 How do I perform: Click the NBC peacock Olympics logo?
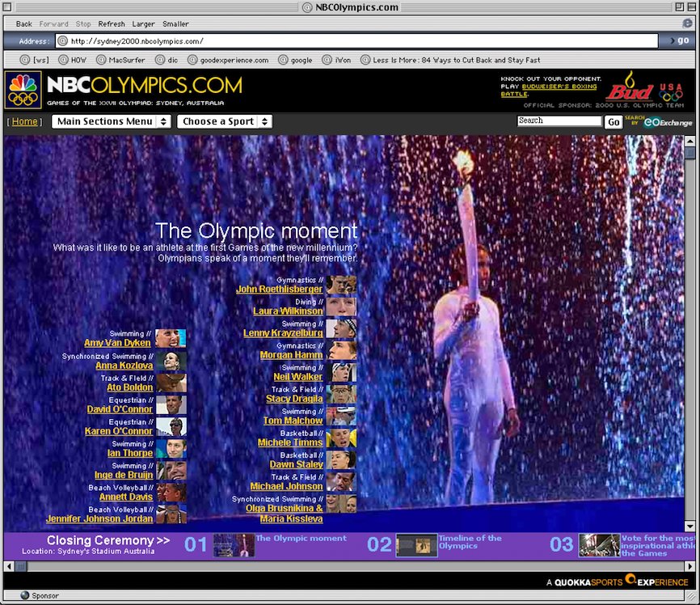click(x=23, y=90)
